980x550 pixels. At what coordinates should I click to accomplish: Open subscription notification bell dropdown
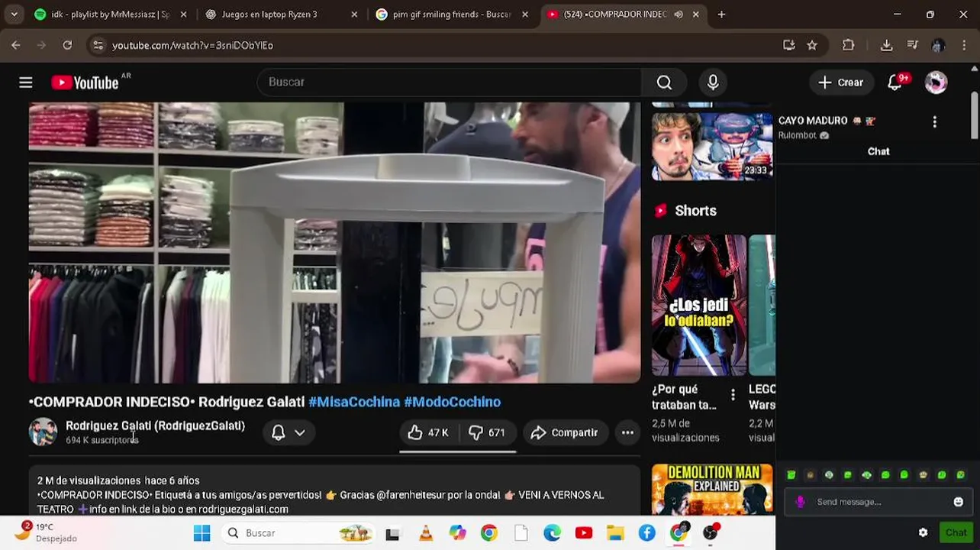(x=289, y=433)
